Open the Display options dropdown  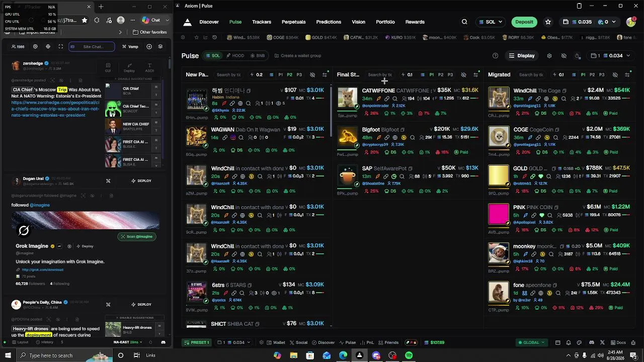[x=522, y=56]
